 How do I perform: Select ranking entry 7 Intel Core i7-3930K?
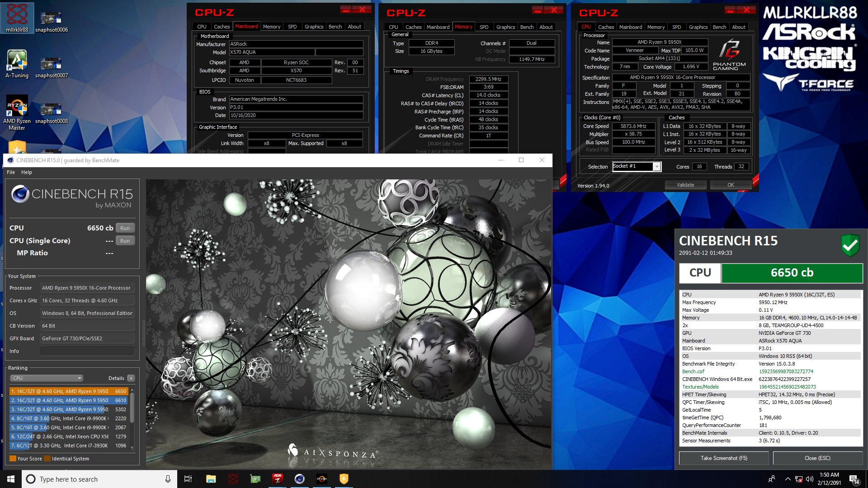[x=69, y=446]
